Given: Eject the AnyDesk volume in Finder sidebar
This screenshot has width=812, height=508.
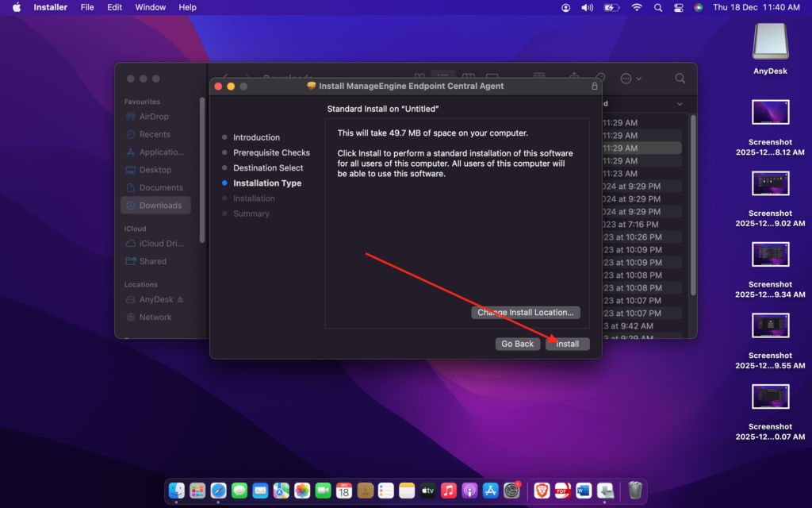Looking at the screenshot, I should pos(180,299).
